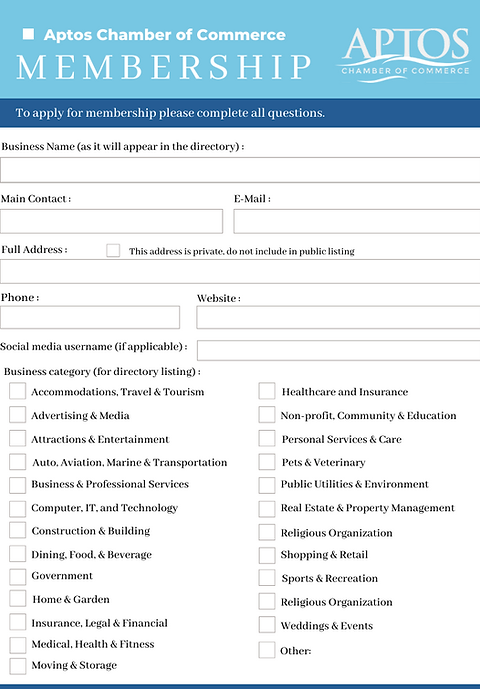Focus the Main Contact input field
480x689 pixels.
(112, 221)
